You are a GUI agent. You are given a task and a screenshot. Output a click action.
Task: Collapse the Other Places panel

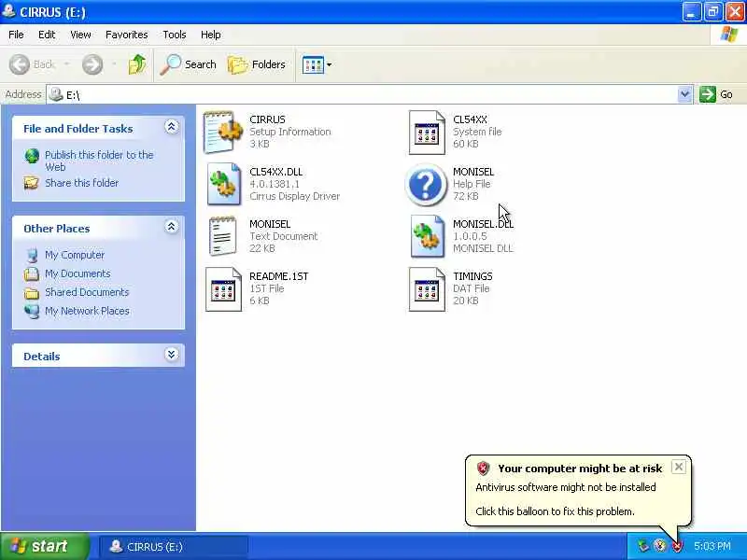tap(172, 227)
